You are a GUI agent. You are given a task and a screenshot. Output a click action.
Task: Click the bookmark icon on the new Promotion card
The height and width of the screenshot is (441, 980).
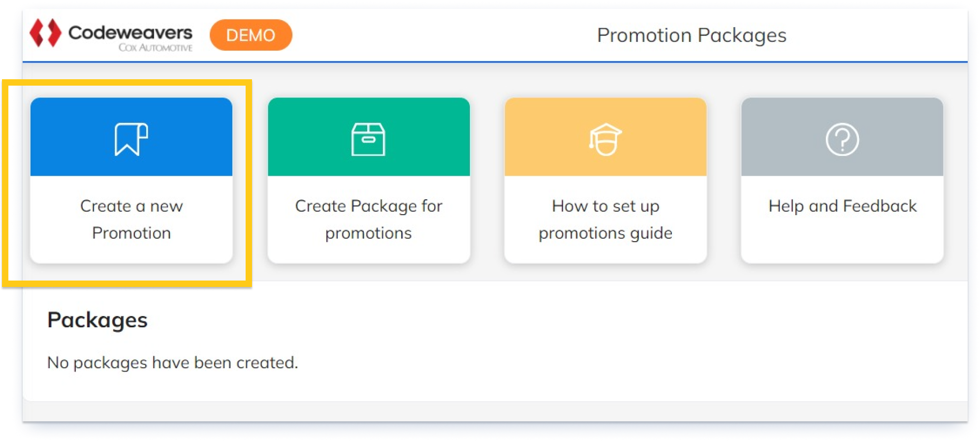pos(131,139)
